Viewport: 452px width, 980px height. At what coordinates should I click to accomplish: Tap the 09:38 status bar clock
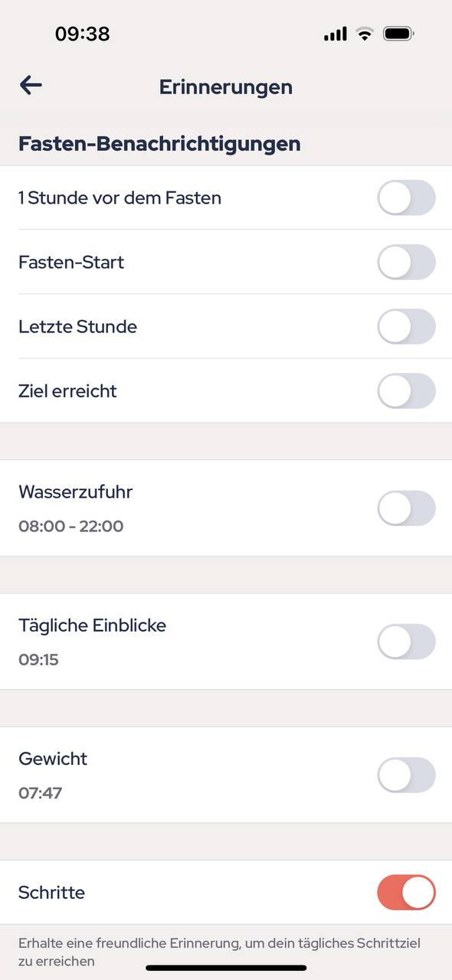[x=82, y=34]
